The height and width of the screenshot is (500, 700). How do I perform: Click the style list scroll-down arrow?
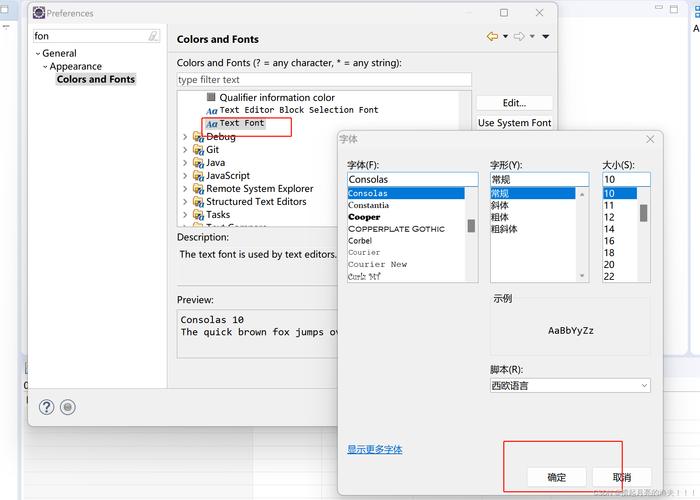coord(582,276)
